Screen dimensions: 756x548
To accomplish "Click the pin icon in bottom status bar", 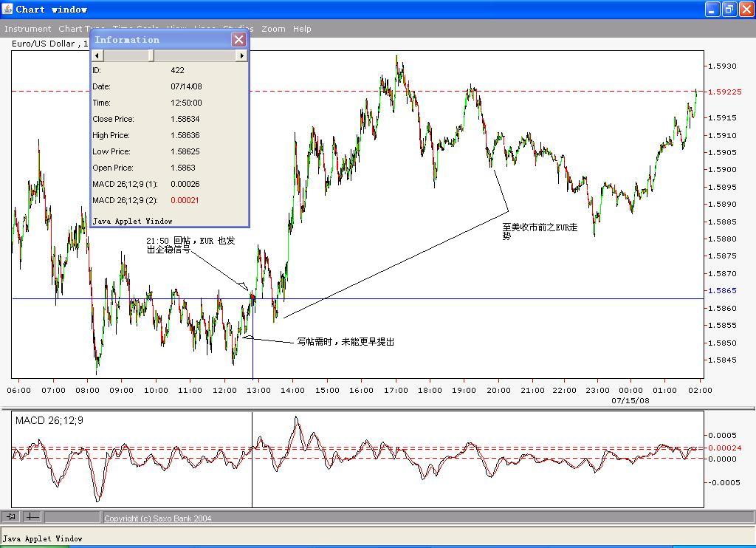I will point(11,517).
